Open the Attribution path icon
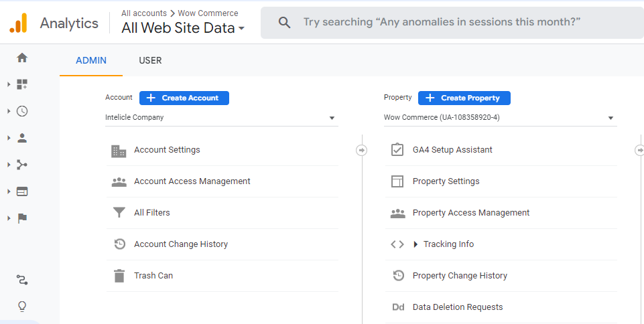The width and height of the screenshot is (644, 324). point(22,280)
